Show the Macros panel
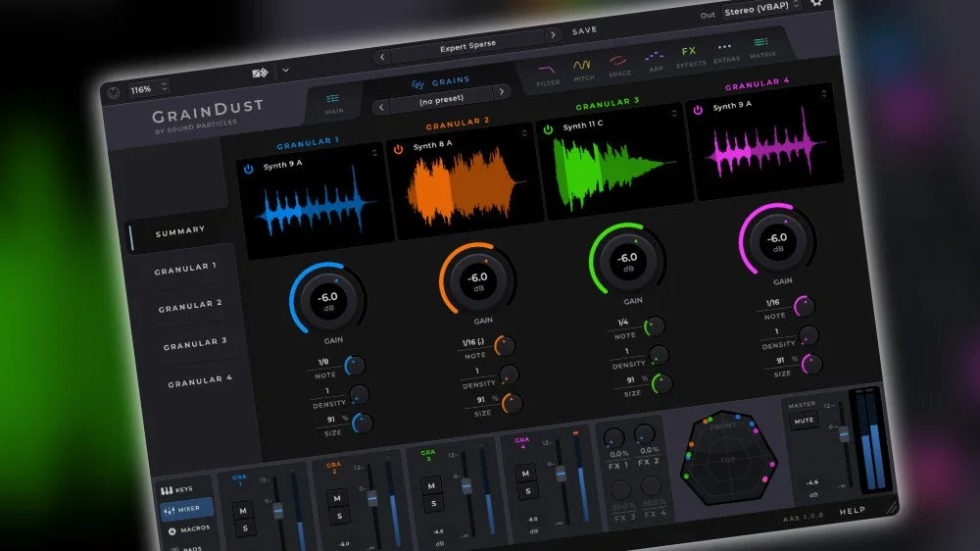This screenshot has height=551, width=980. (x=189, y=529)
